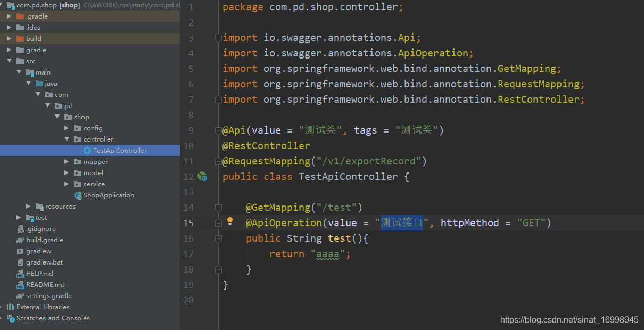Toggle the method fold marker on line 16
This screenshot has height=330, width=644.
218,238
